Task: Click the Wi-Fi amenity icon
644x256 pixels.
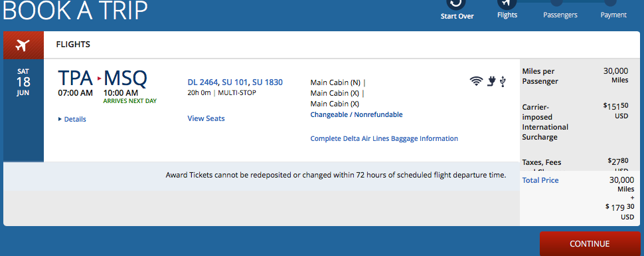Action: point(476,82)
